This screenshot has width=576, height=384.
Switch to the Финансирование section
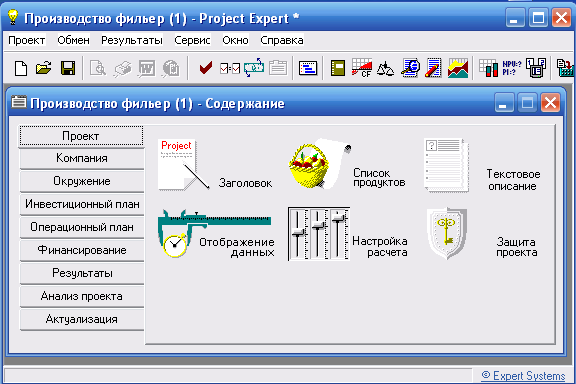click(82, 250)
